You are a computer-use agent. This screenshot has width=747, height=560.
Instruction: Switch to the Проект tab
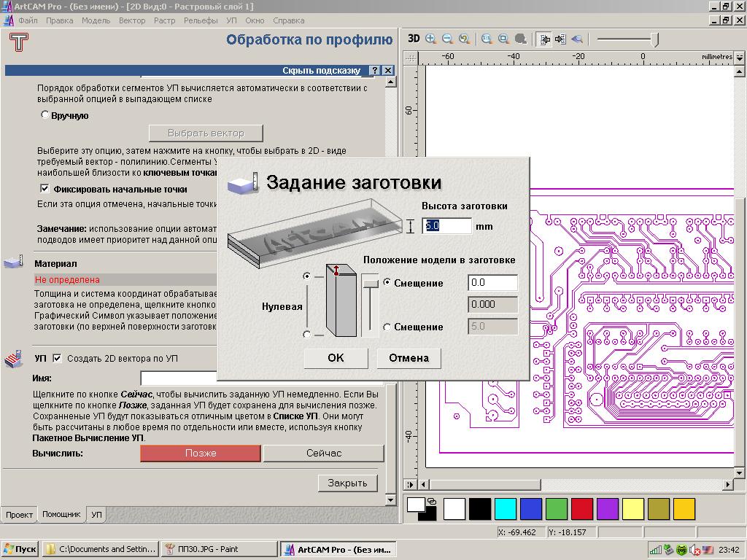[19, 515]
